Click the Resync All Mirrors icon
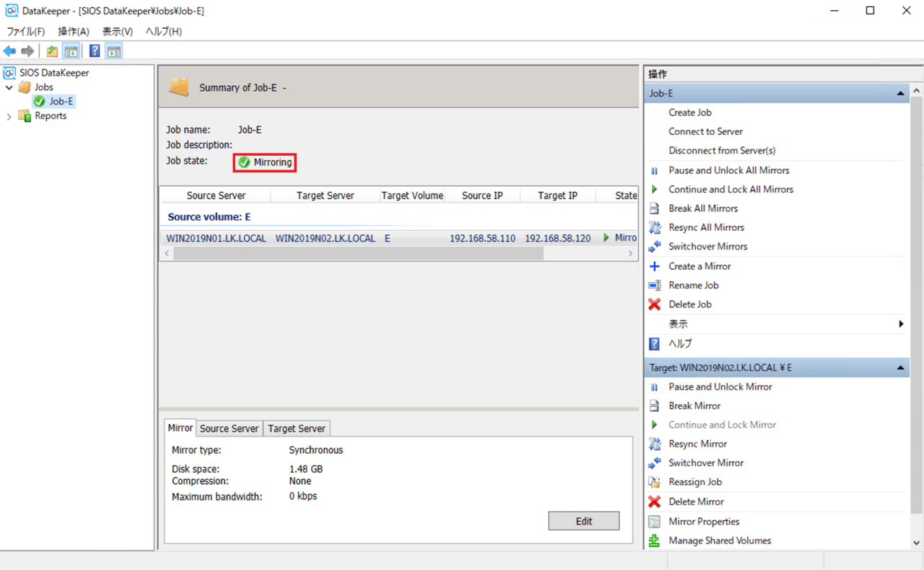924x570 pixels. 654,227
